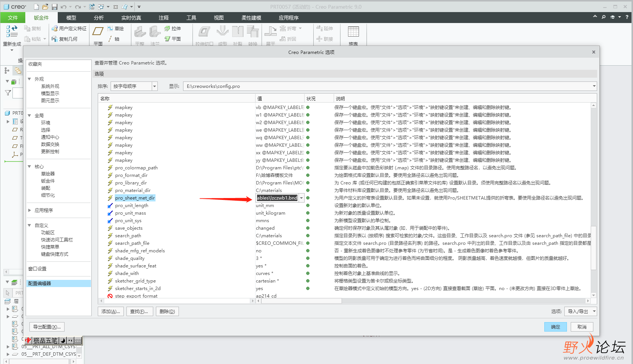Expand the 应用程序 section in options sidebar
Viewport: 633px width, 364px height.
[29, 210]
